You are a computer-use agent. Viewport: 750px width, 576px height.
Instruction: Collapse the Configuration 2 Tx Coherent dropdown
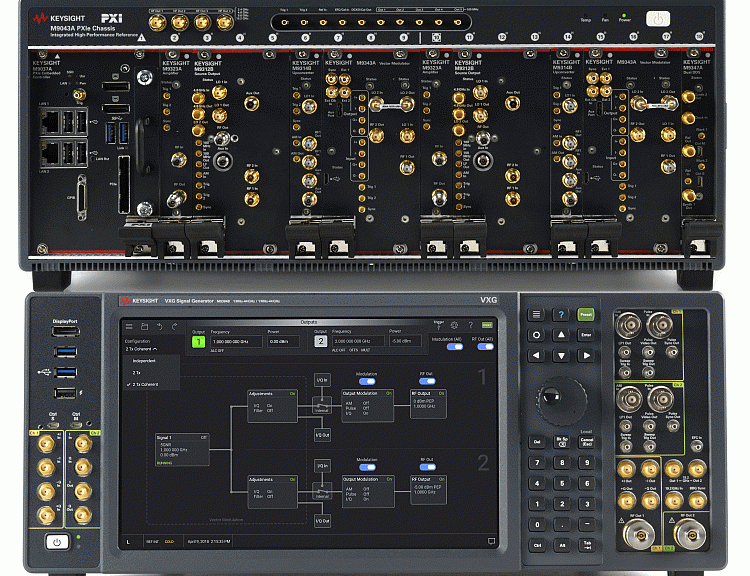[x=141, y=349]
